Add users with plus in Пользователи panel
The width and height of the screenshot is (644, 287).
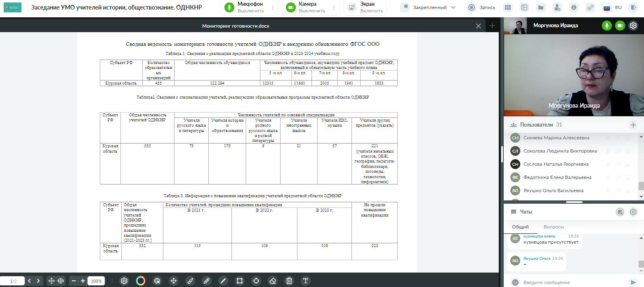(633, 125)
